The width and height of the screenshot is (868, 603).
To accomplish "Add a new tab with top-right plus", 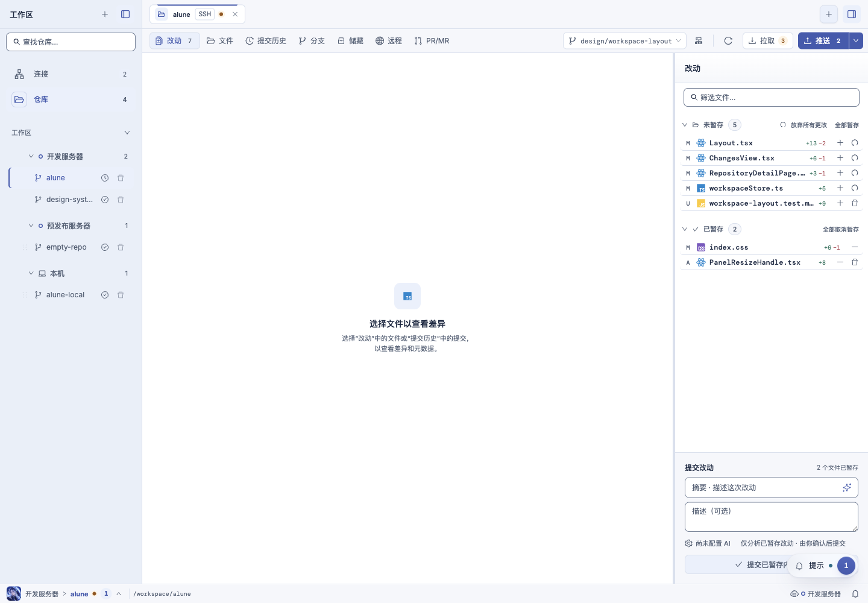I will click(x=829, y=14).
